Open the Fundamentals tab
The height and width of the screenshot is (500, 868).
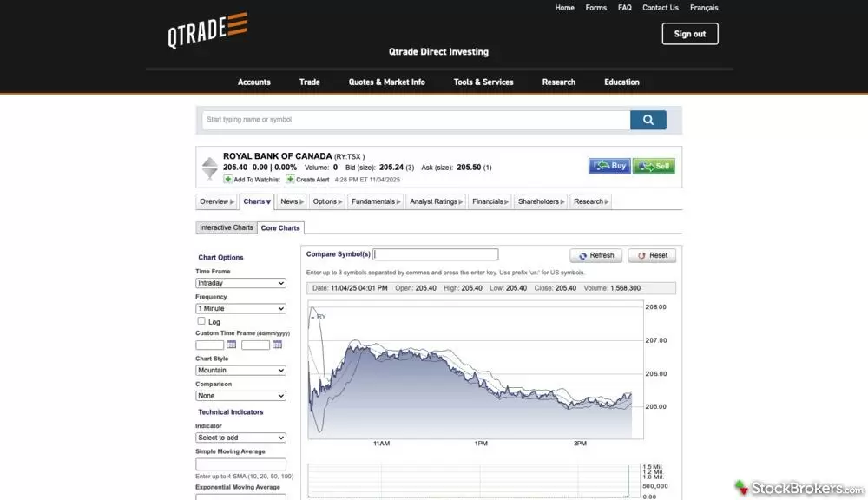(x=375, y=201)
